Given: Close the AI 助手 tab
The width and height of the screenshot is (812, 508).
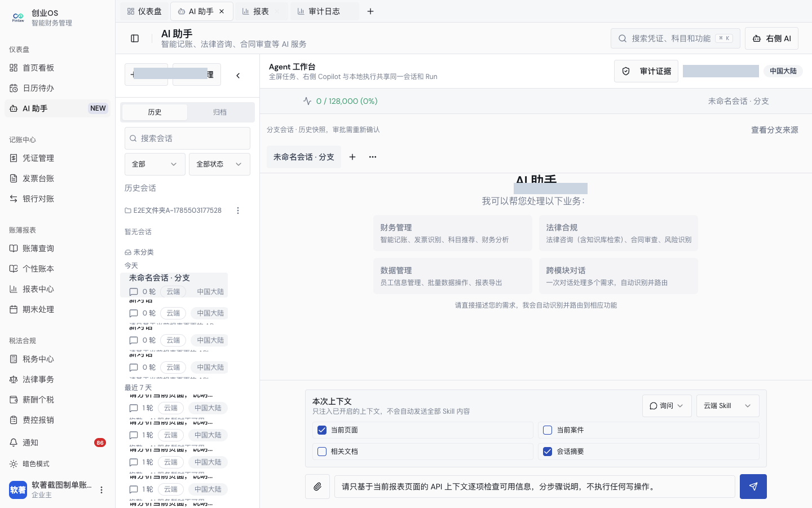Looking at the screenshot, I should (222, 11).
